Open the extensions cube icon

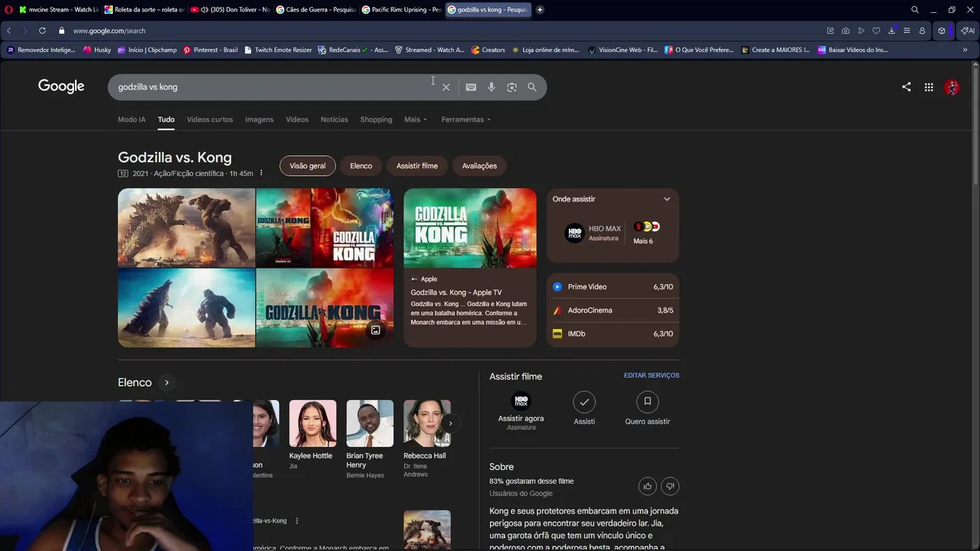[x=942, y=31]
